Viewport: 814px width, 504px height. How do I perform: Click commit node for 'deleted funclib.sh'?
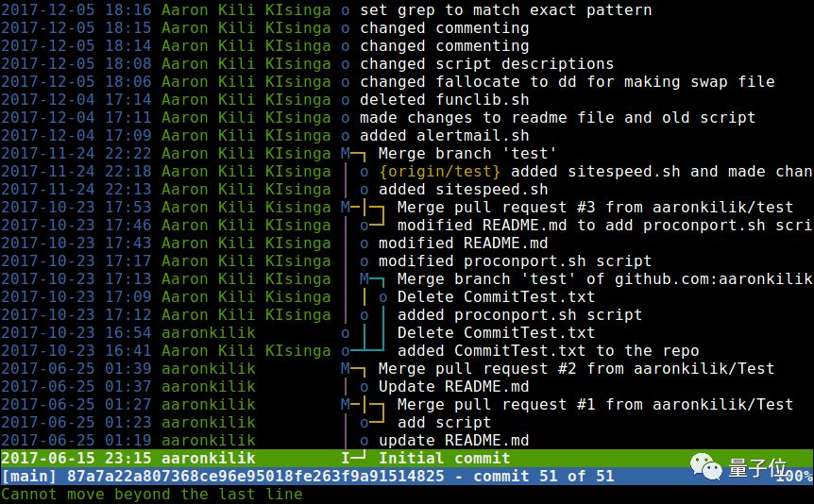click(x=346, y=100)
